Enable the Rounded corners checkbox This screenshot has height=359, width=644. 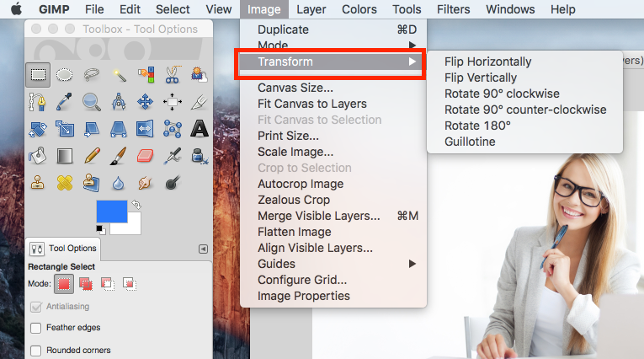coord(36,351)
